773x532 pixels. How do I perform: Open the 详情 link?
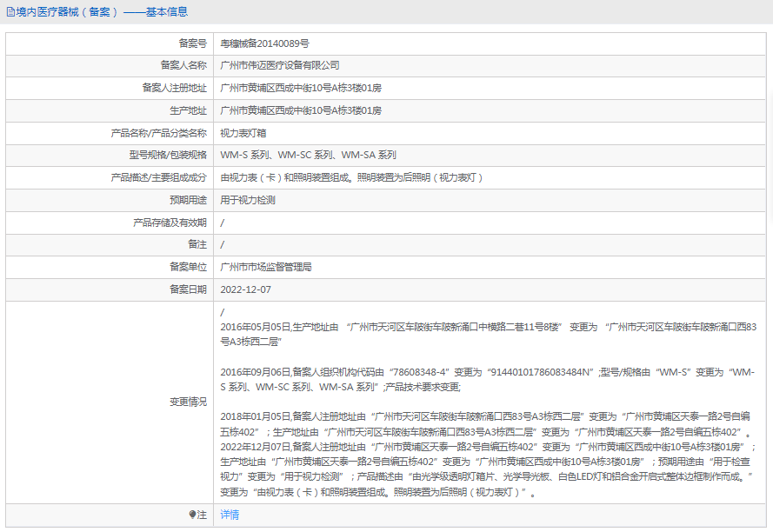point(230,515)
